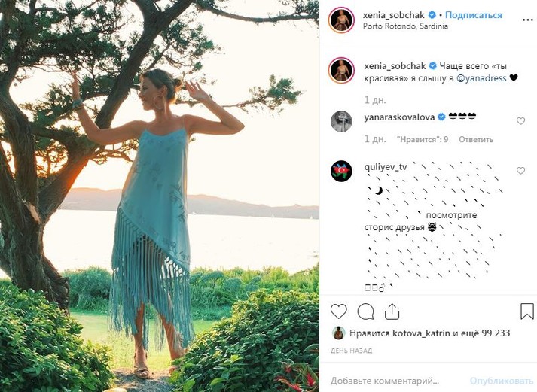Share the post using the share icon
Screen dimensions: 537x392
[x=392, y=310]
